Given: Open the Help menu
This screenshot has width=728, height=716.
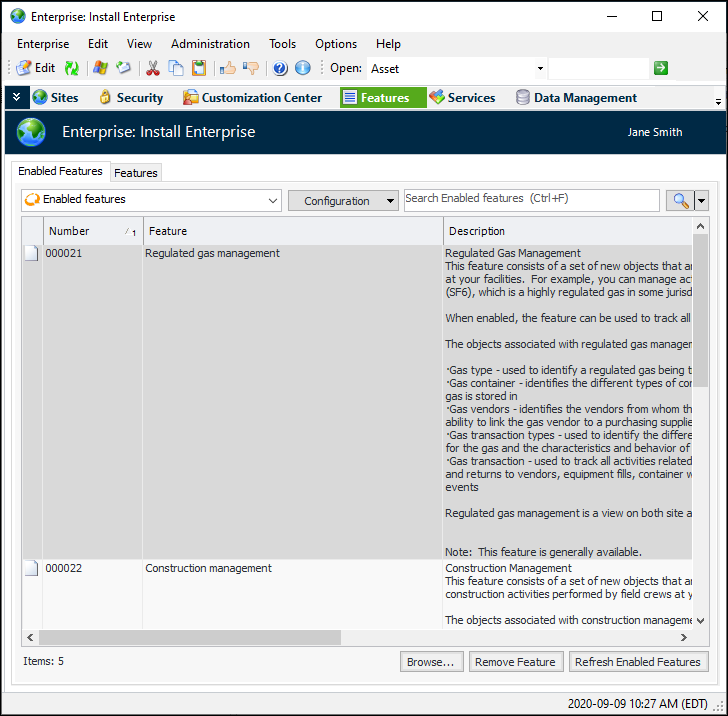Looking at the screenshot, I should (388, 44).
